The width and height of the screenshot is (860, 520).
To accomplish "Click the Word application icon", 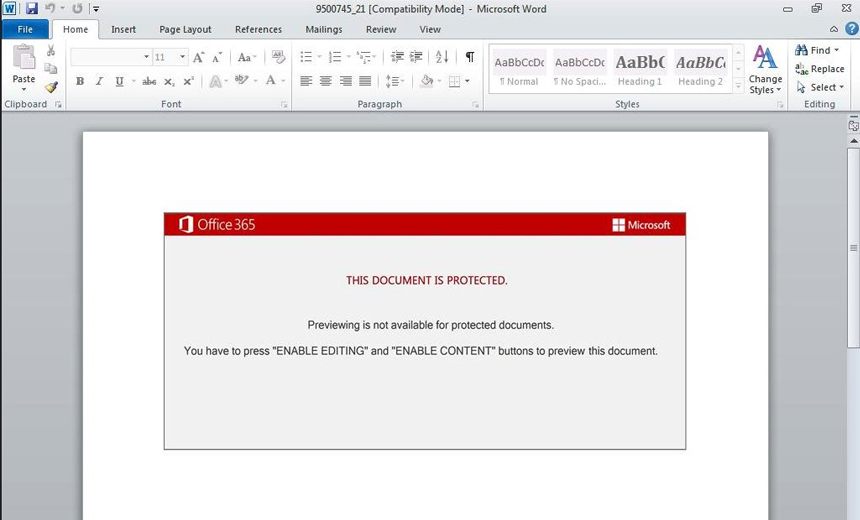I will coord(9,8).
